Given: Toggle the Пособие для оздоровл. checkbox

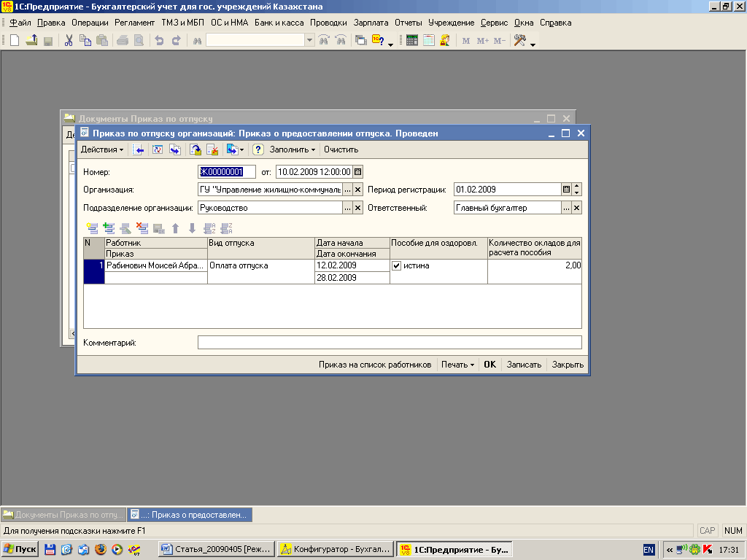Looking at the screenshot, I should click(x=396, y=265).
